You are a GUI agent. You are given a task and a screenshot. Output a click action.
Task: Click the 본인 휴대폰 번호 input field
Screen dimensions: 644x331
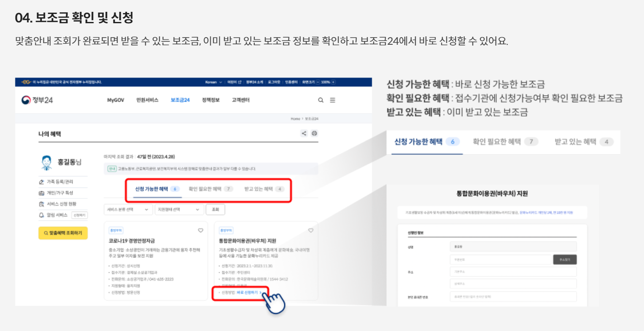513,297
